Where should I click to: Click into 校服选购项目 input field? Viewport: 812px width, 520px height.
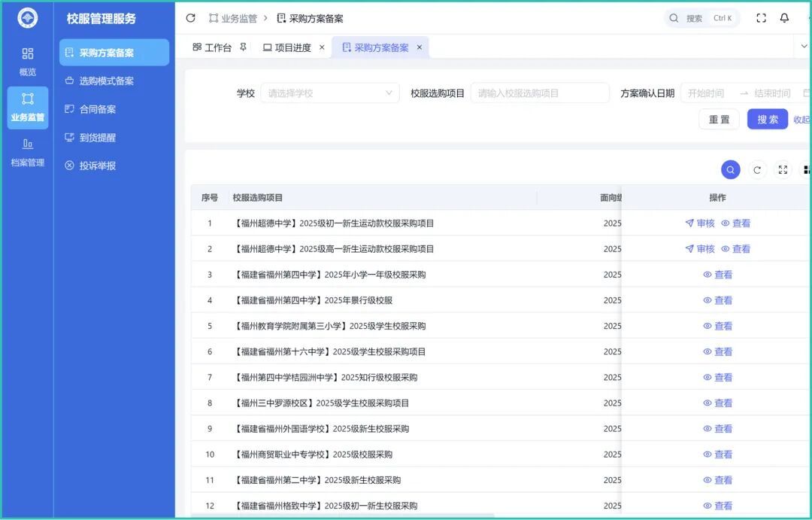pos(540,93)
